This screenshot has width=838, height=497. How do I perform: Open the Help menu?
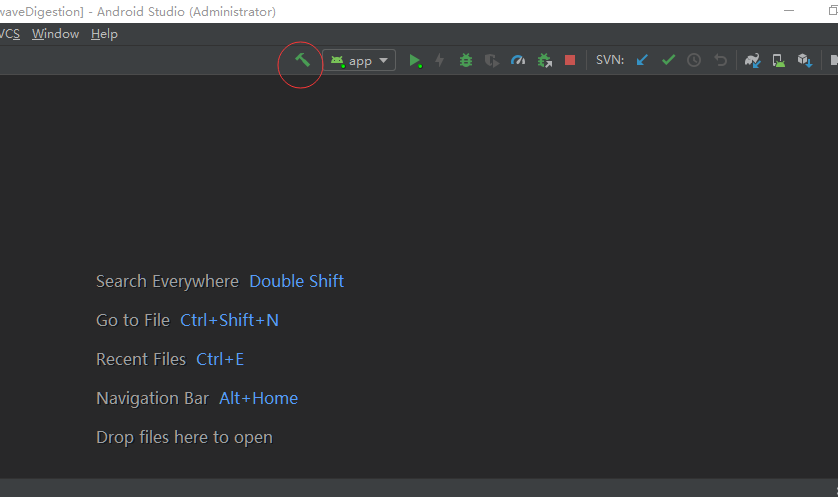pyautogui.click(x=104, y=34)
